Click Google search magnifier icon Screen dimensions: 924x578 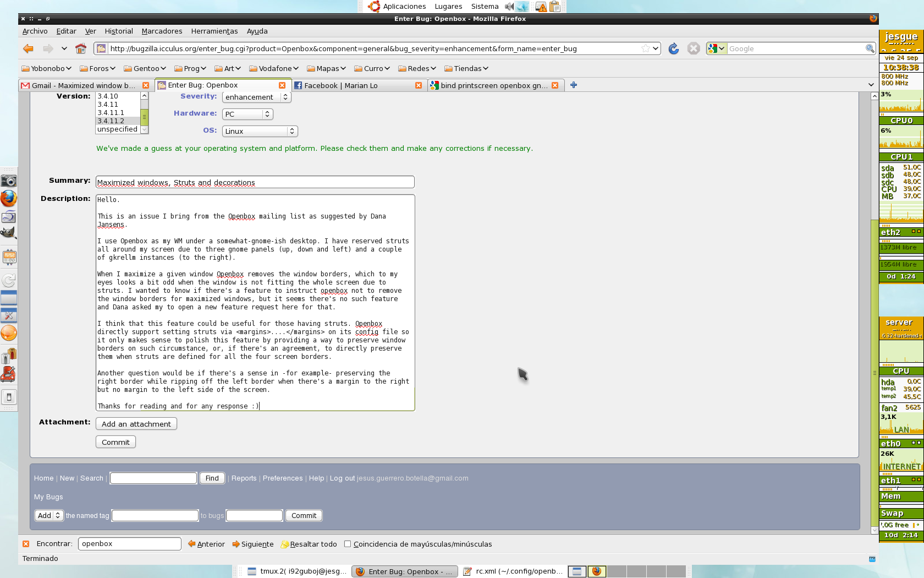click(x=870, y=49)
